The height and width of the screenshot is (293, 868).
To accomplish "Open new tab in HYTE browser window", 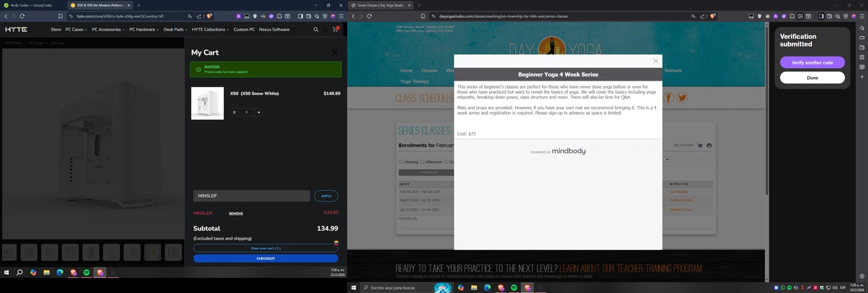I will [x=139, y=5].
